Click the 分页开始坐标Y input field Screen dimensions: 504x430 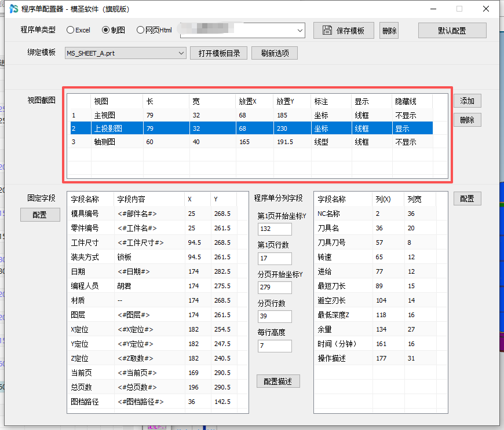pyautogui.click(x=275, y=288)
